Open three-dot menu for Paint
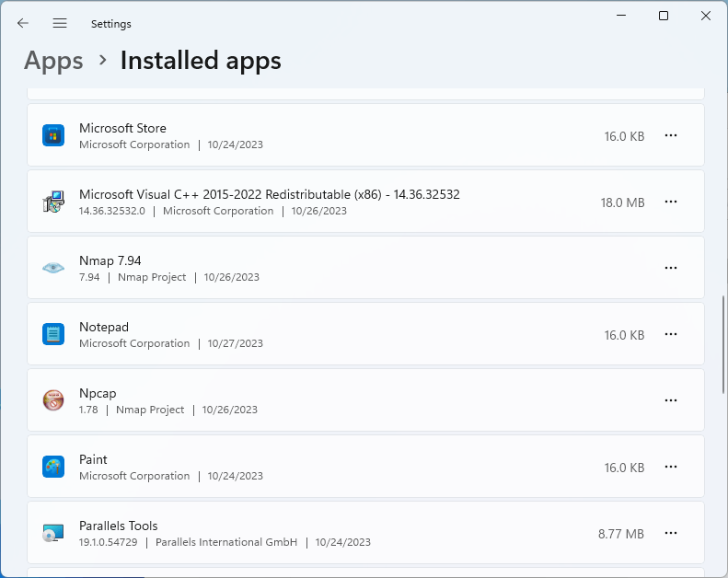This screenshot has height=578, width=728. 671,467
